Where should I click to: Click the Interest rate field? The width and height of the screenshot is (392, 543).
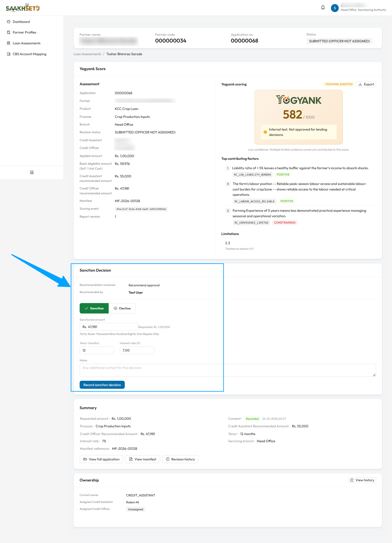137,350
